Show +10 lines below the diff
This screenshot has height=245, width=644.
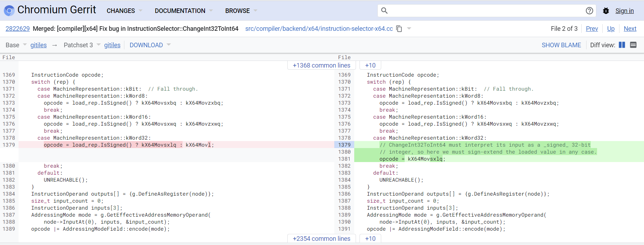(370, 238)
